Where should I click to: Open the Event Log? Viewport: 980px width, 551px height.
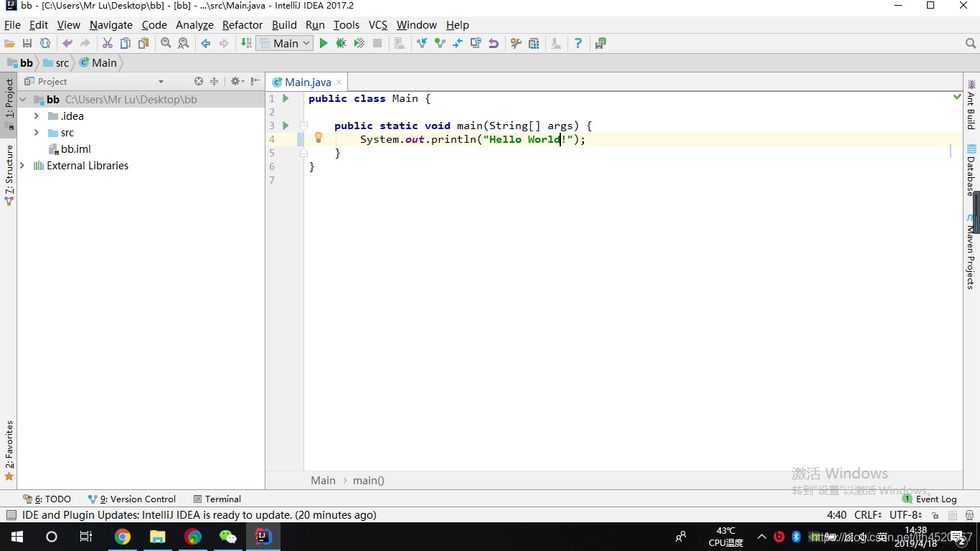pyautogui.click(x=930, y=499)
